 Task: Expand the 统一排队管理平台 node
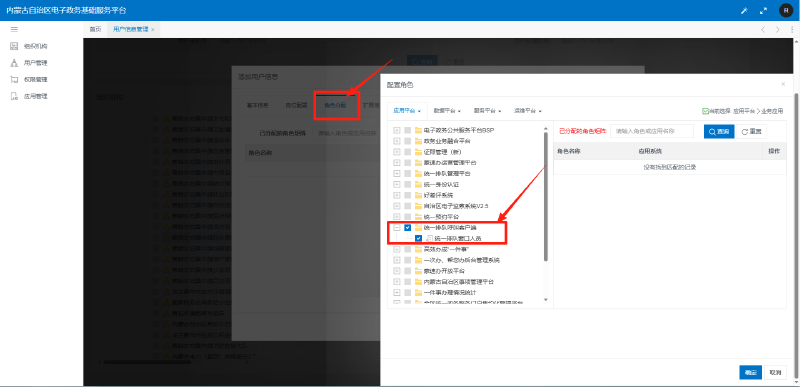point(397,174)
